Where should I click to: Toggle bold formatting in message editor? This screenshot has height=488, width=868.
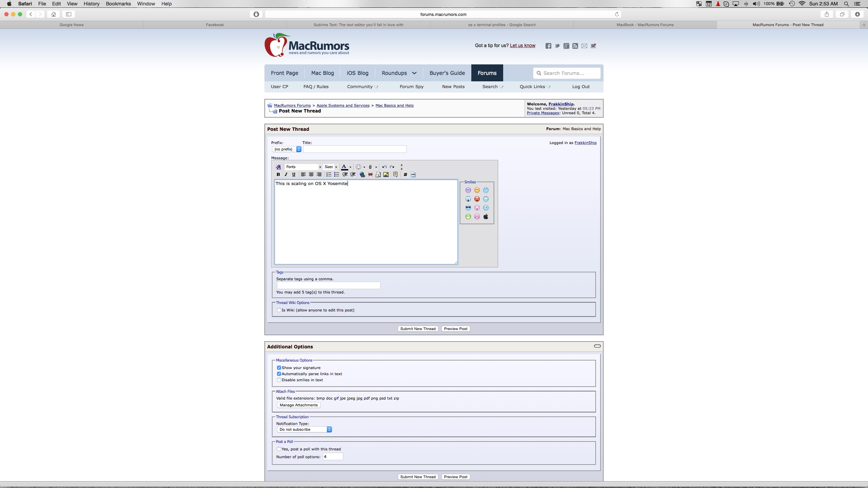click(278, 175)
